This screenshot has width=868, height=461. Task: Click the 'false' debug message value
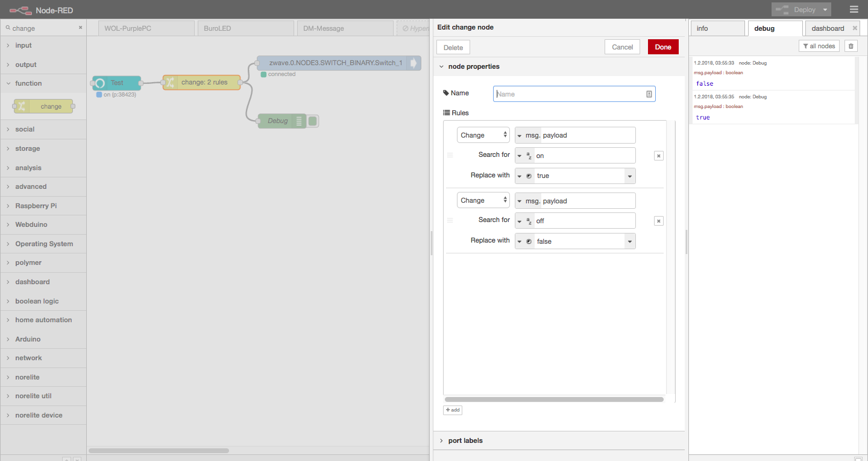[x=705, y=84]
